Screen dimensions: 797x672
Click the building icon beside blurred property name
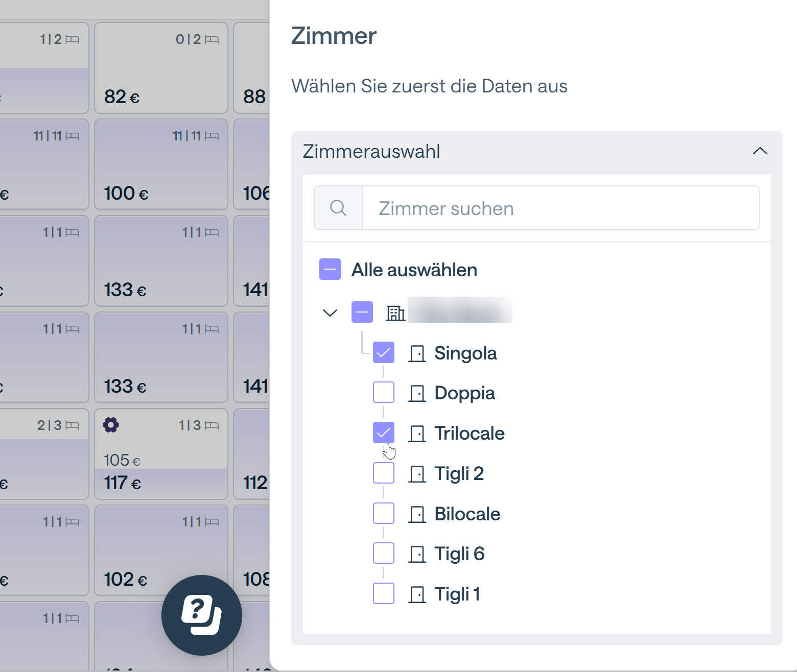395,313
